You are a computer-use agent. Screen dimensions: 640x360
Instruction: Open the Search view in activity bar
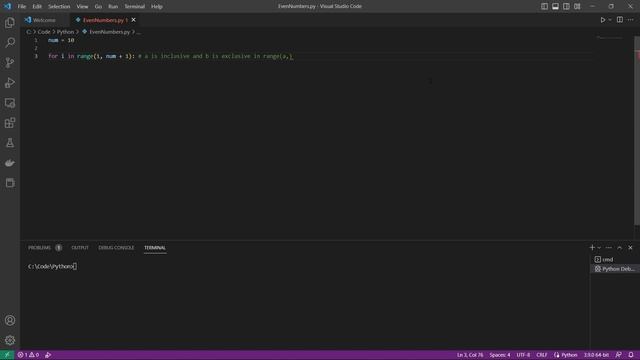tap(10, 42)
